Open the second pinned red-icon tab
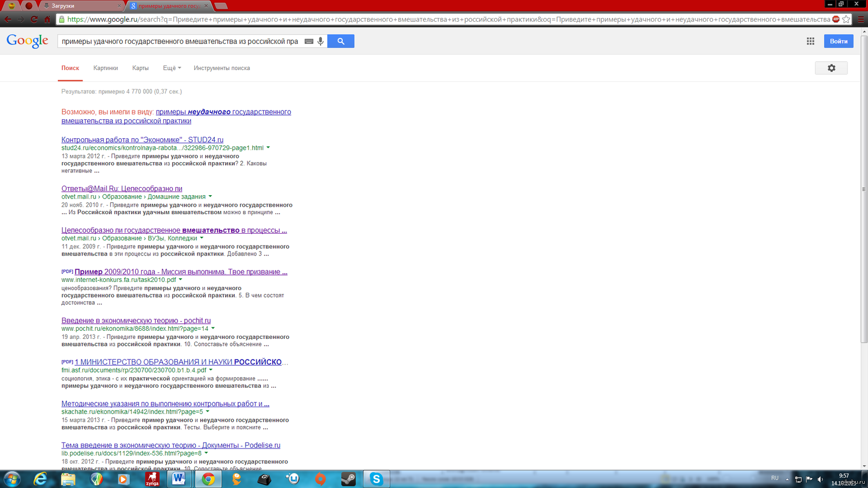868x488 pixels. click(x=29, y=6)
